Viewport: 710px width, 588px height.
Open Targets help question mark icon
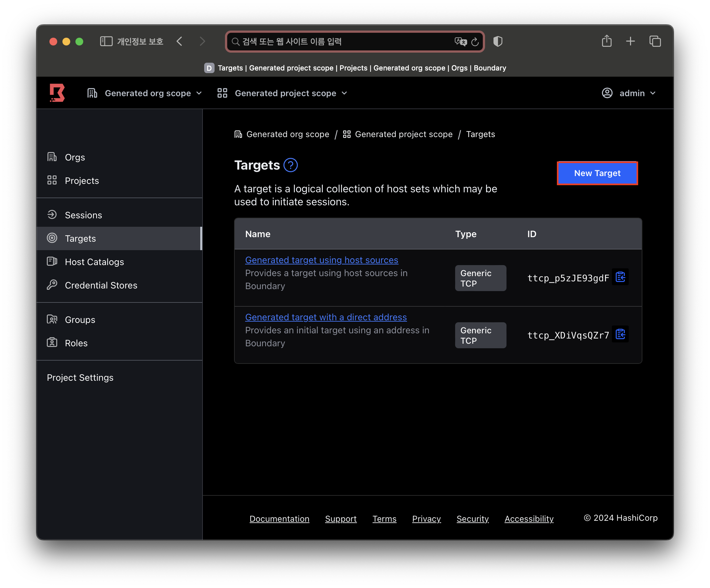[x=290, y=165]
